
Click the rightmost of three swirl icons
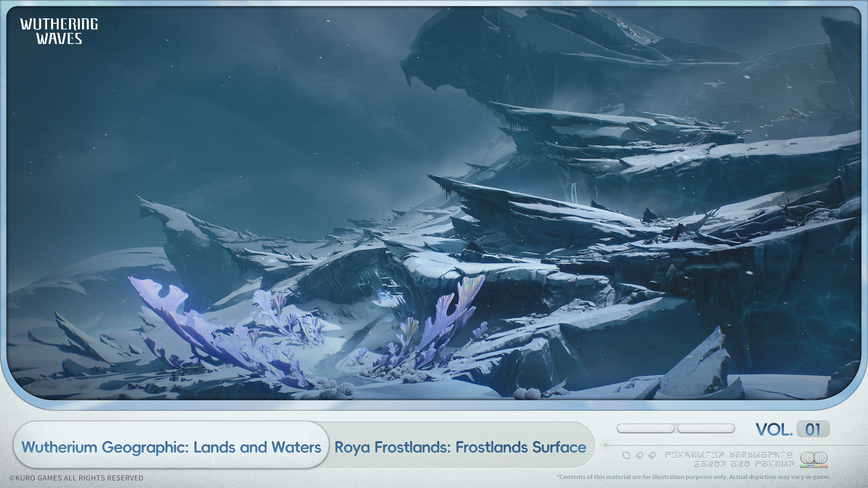point(652,455)
